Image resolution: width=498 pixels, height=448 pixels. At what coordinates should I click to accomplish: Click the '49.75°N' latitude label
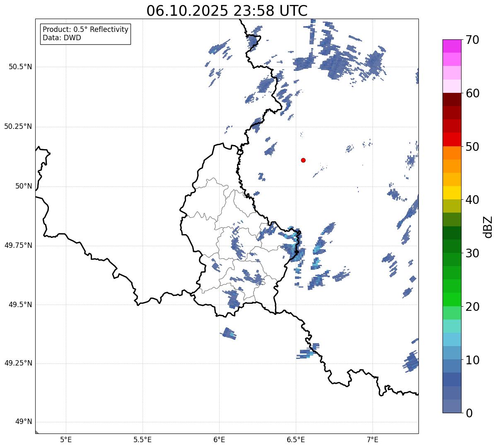click(18, 245)
